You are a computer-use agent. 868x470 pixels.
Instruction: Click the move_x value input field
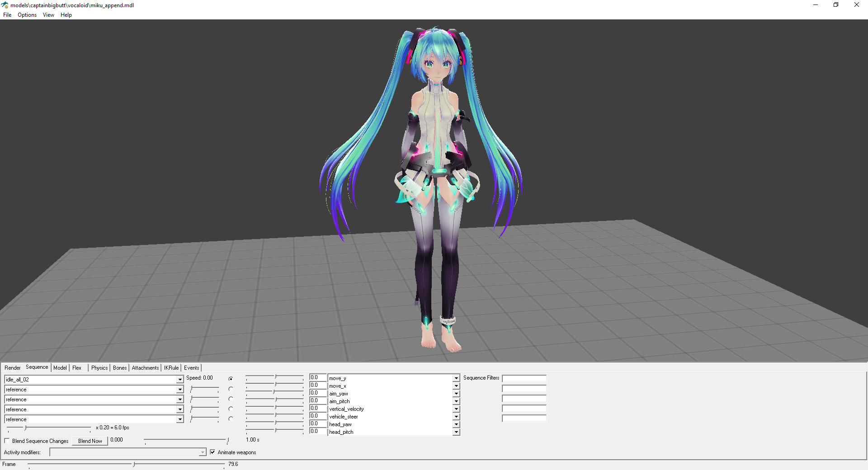coord(318,385)
